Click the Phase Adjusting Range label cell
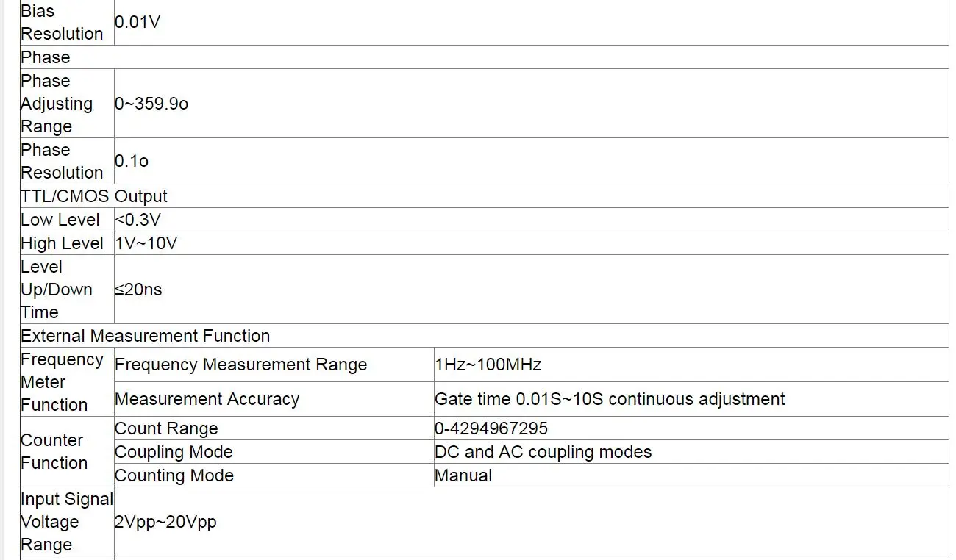The image size is (956, 560). [x=57, y=104]
